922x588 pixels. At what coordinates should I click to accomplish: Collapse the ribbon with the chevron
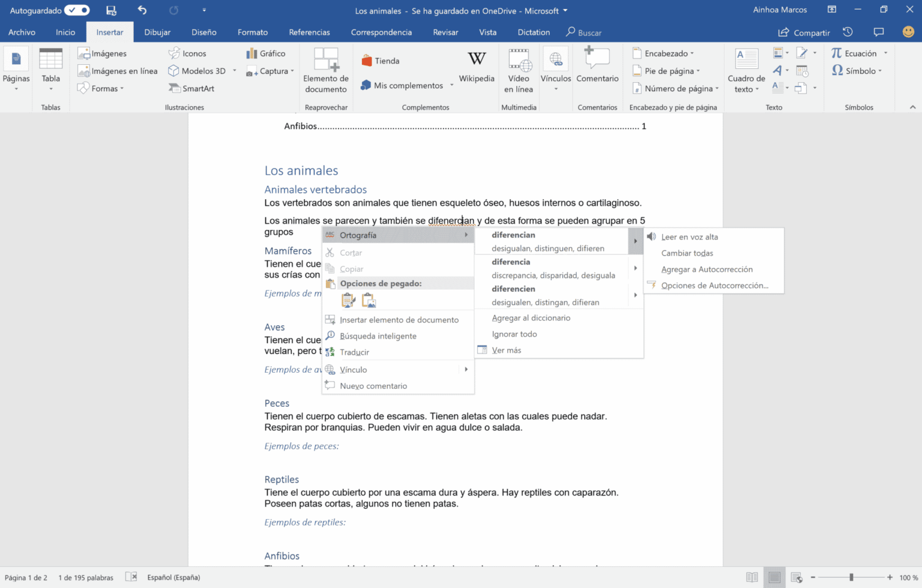pos(912,107)
